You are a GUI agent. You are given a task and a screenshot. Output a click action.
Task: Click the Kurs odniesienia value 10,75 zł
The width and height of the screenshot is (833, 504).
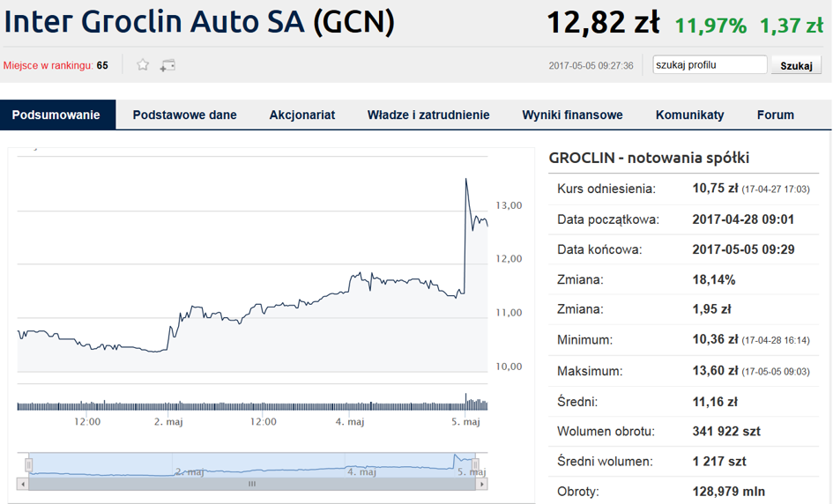click(715, 188)
